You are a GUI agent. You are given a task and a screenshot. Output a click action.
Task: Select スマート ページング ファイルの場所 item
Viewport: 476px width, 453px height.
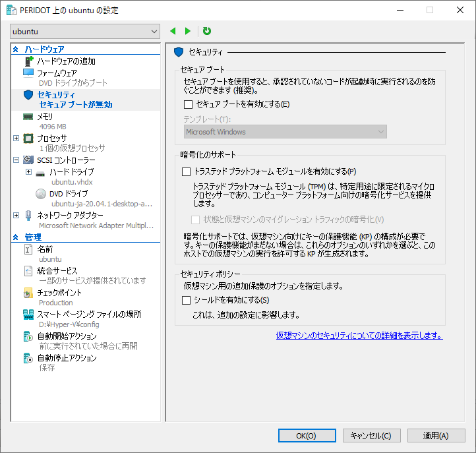[89, 315]
